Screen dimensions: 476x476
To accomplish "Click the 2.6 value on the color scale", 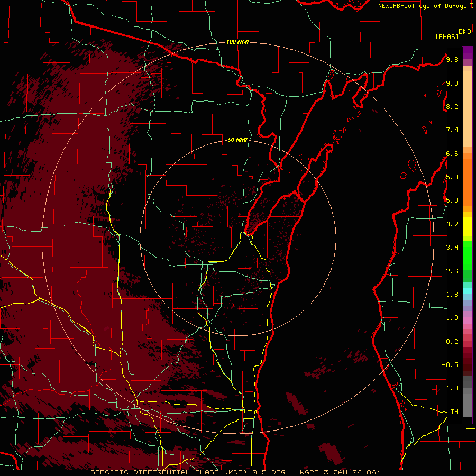I will [452, 271].
